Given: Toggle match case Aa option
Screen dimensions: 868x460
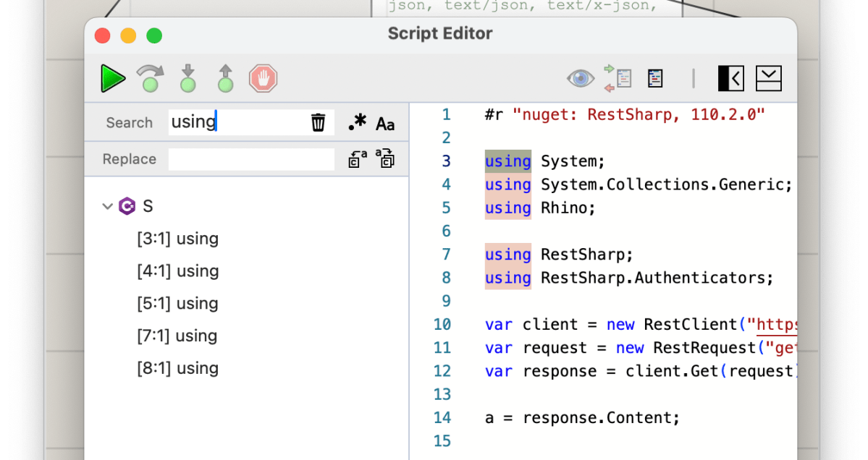Looking at the screenshot, I should point(385,123).
